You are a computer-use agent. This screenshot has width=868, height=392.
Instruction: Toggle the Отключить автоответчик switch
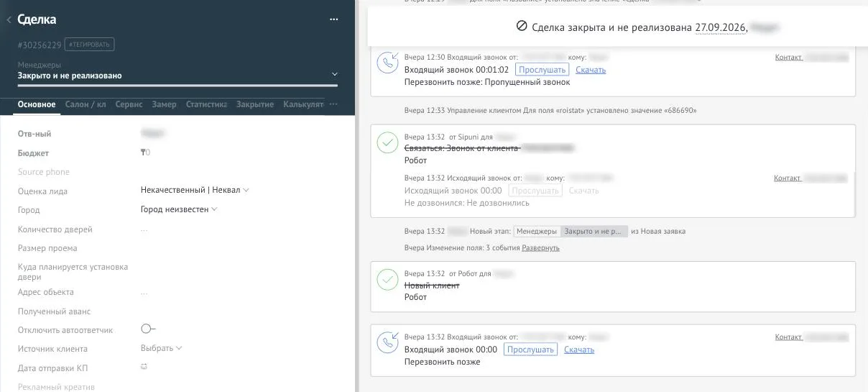coord(148,329)
